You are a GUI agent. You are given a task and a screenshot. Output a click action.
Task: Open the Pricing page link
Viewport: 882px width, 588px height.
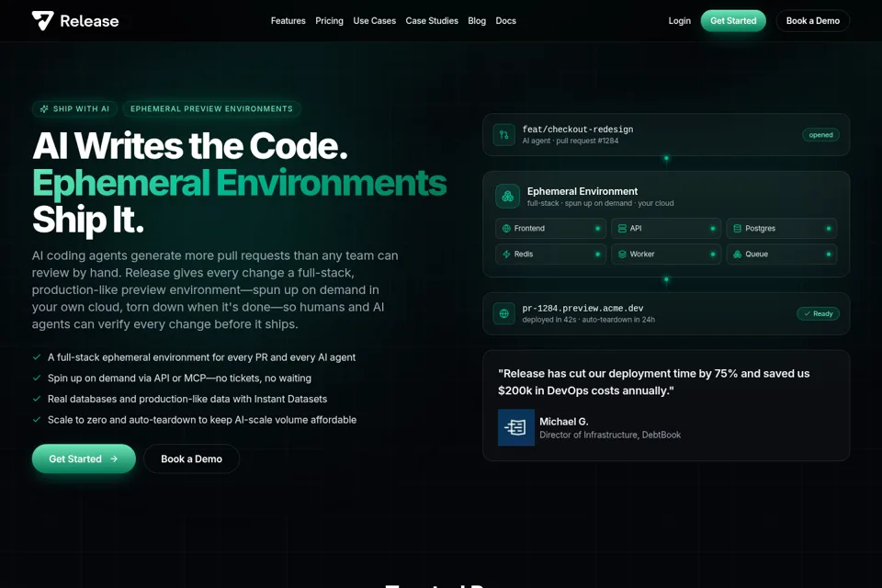(x=329, y=21)
